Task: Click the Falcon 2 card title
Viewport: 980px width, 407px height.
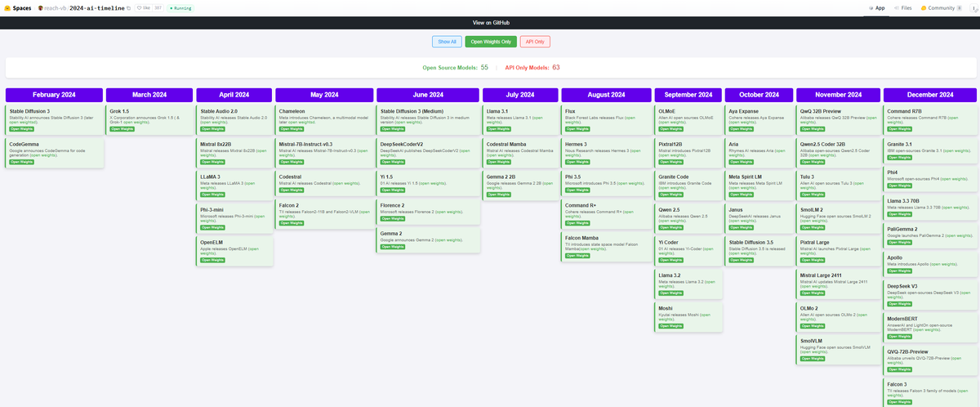Action: coord(289,205)
